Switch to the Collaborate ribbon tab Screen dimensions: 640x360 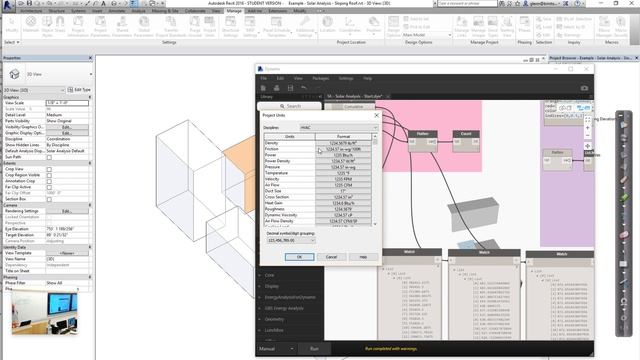coord(195,11)
